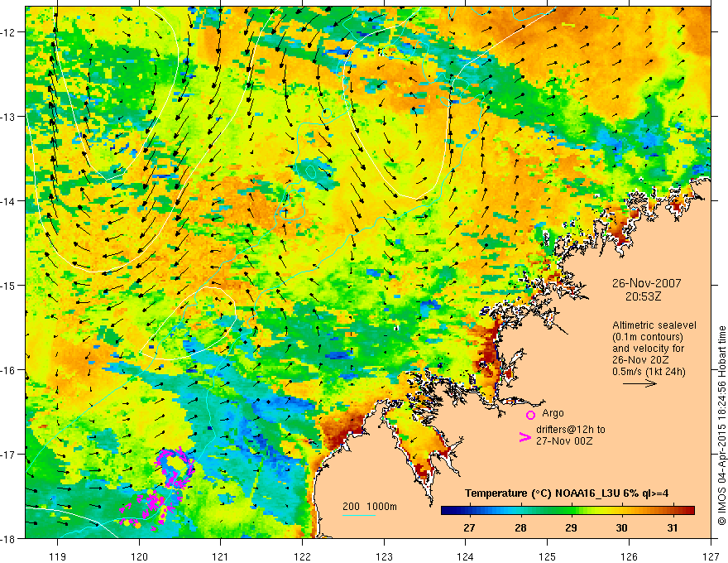Click the latitude axis label -15
Image resolution: width=728 pixels, height=563 pixels.
coord(9,286)
